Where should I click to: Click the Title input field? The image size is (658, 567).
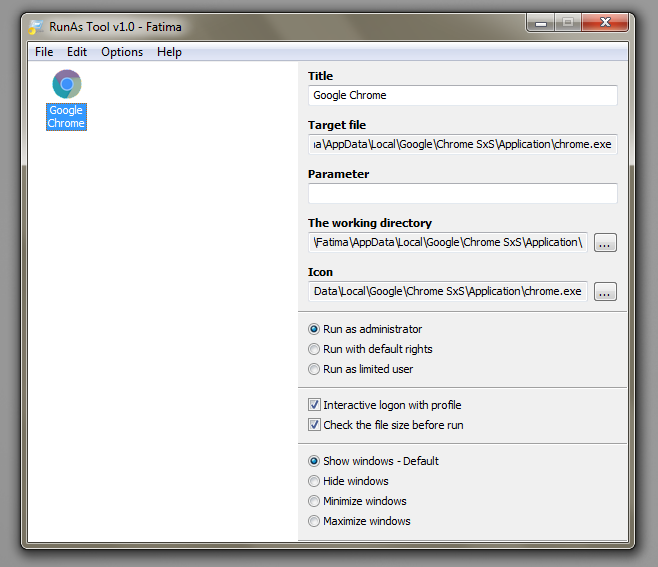(x=462, y=95)
